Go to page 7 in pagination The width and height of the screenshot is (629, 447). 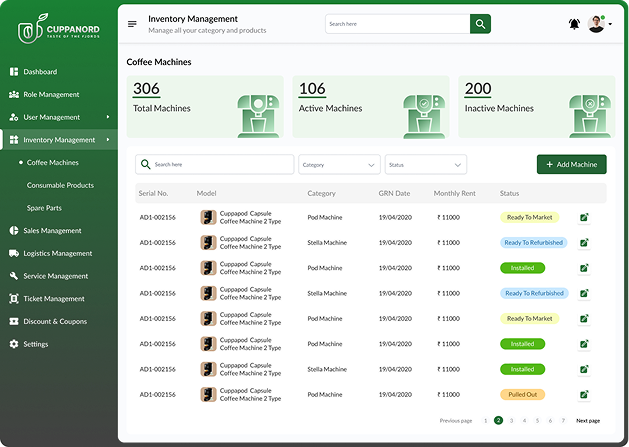click(563, 421)
